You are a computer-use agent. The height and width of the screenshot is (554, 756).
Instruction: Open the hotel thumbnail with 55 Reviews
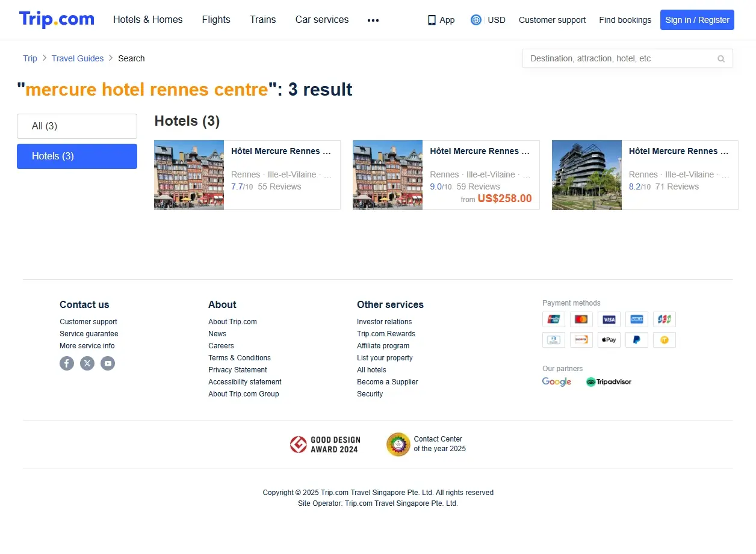189,175
